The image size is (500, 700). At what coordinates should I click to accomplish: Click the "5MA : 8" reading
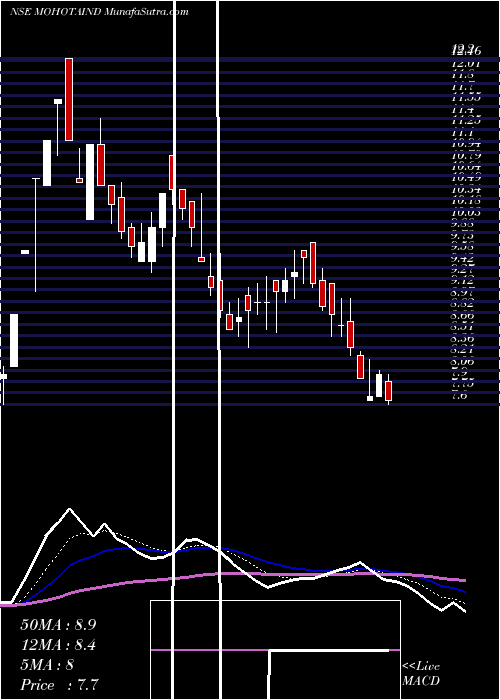point(47,665)
